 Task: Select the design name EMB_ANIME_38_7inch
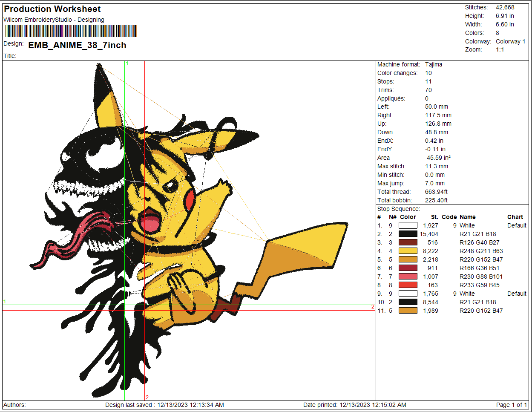77,45
